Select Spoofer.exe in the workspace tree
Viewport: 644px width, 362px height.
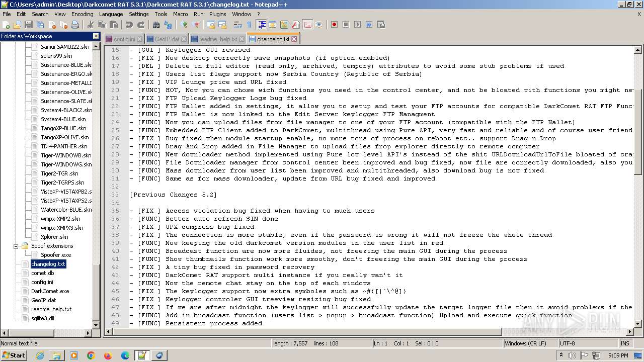pyautogui.click(x=56, y=255)
